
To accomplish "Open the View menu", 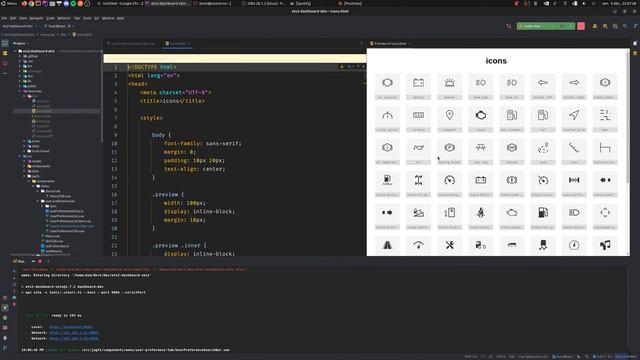I will click(x=23, y=18).
